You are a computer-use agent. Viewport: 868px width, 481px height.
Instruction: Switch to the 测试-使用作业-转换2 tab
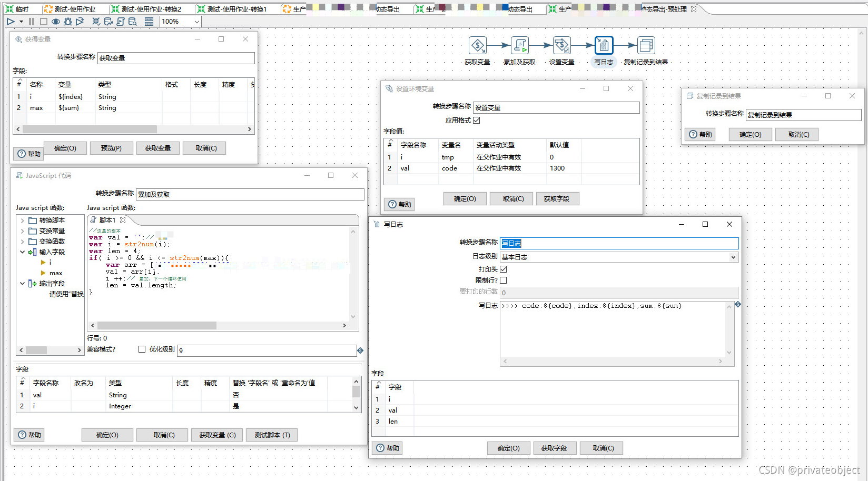(147, 9)
